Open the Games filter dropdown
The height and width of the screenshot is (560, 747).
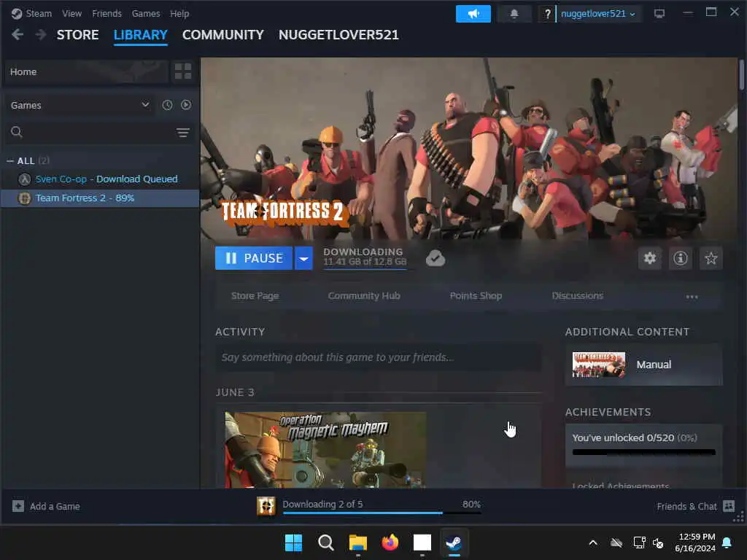pyautogui.click(x=79, y=105)
